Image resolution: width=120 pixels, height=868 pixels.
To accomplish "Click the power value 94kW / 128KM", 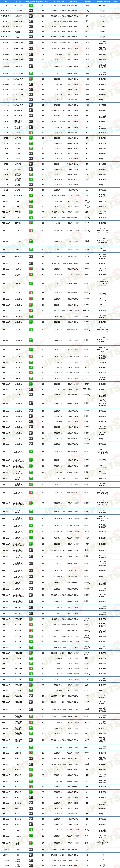I will [73, 6].
